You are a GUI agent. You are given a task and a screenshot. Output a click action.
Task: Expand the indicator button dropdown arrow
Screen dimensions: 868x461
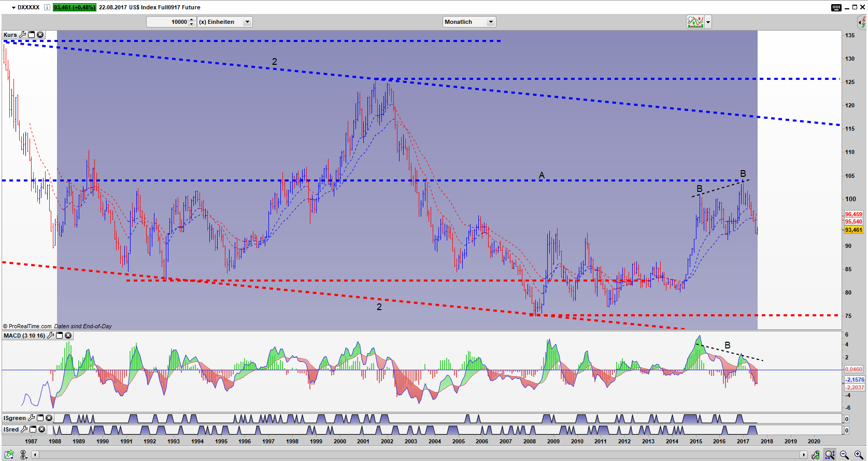pos(708,22)
